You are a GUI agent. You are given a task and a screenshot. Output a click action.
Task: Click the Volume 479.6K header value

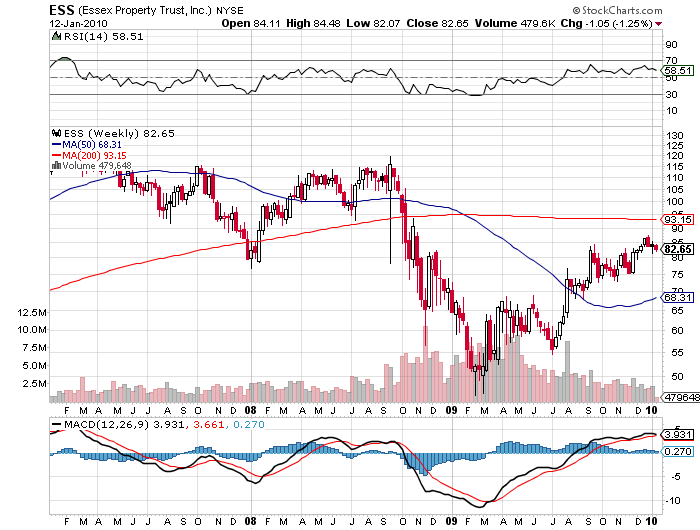(515, 23)
